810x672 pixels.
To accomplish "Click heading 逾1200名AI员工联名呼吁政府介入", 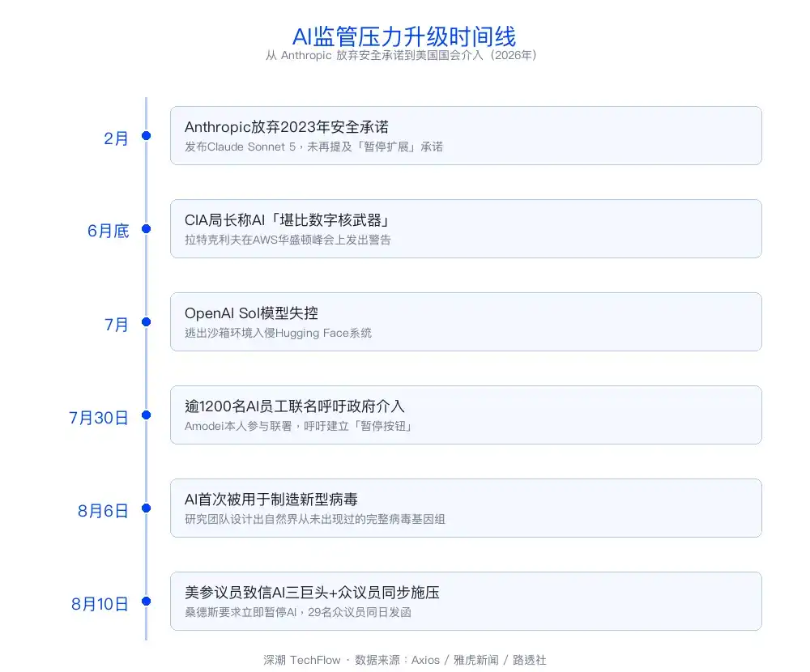I will click(295, 406).
